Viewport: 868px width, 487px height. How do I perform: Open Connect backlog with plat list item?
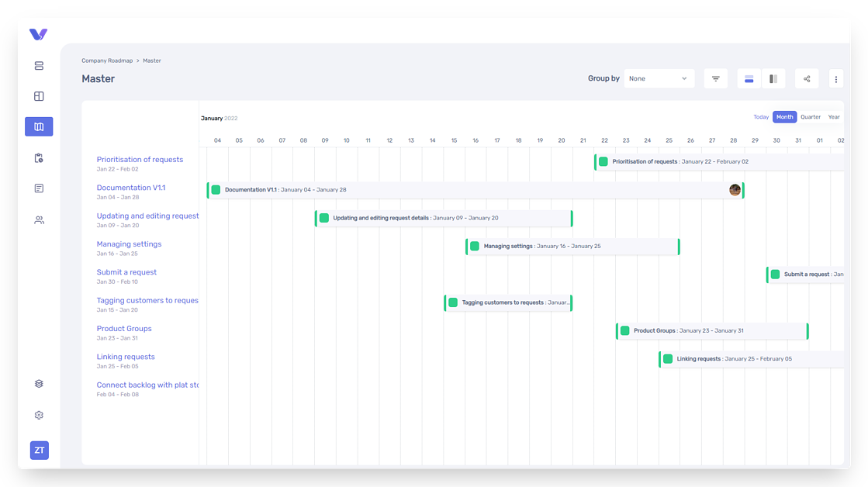tap(147, 385)
